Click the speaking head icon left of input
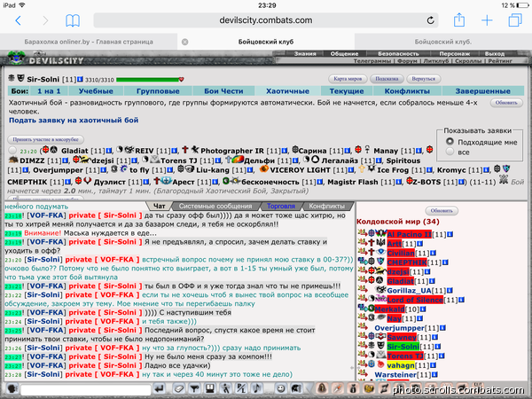Screen dimensions: 532x399 12,388
